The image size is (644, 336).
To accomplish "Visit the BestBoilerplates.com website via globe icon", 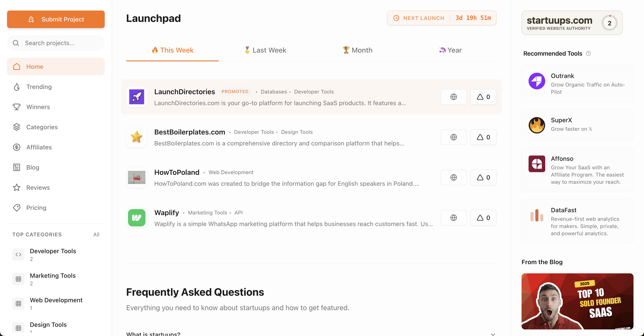I will click(453, 137).
